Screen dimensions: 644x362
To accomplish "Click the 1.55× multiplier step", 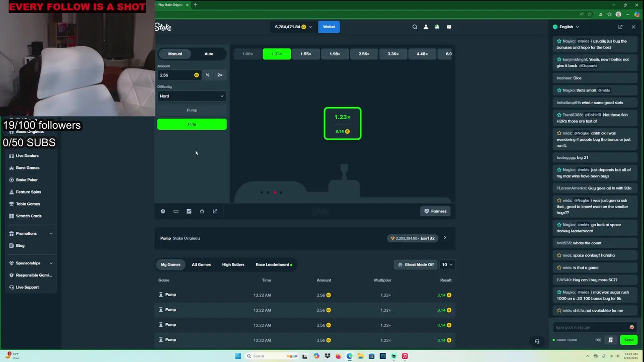I will coord(306,54).
